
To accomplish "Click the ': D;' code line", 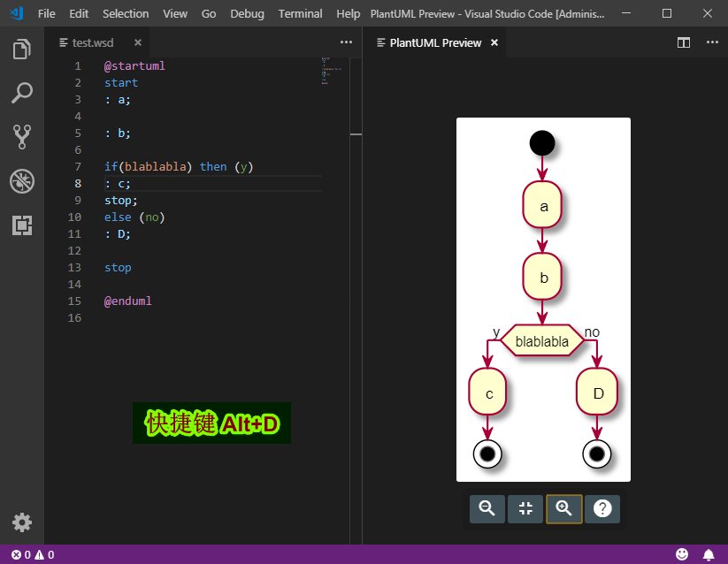I will [118, 233].
